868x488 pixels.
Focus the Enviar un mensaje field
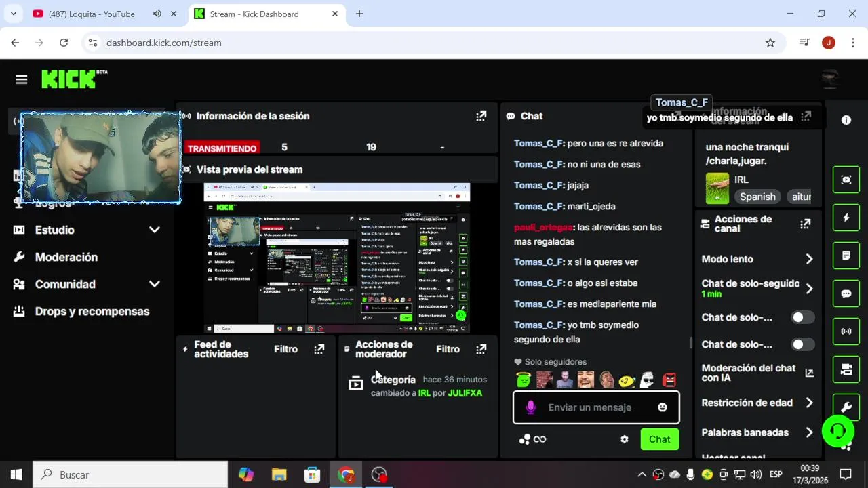click(x=597, y=407)
